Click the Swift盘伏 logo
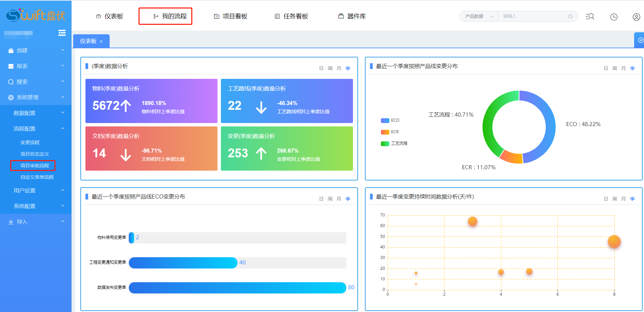The image size is (644, 312). 36,15
